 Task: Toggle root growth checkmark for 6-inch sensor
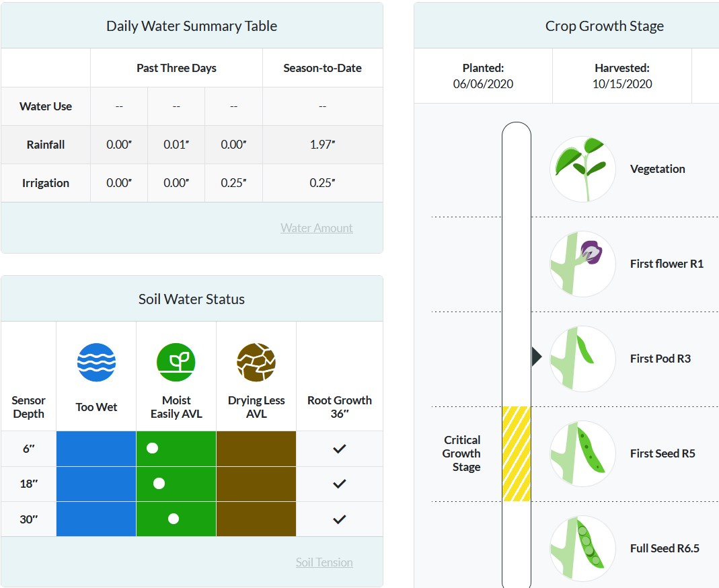point(340,449)
